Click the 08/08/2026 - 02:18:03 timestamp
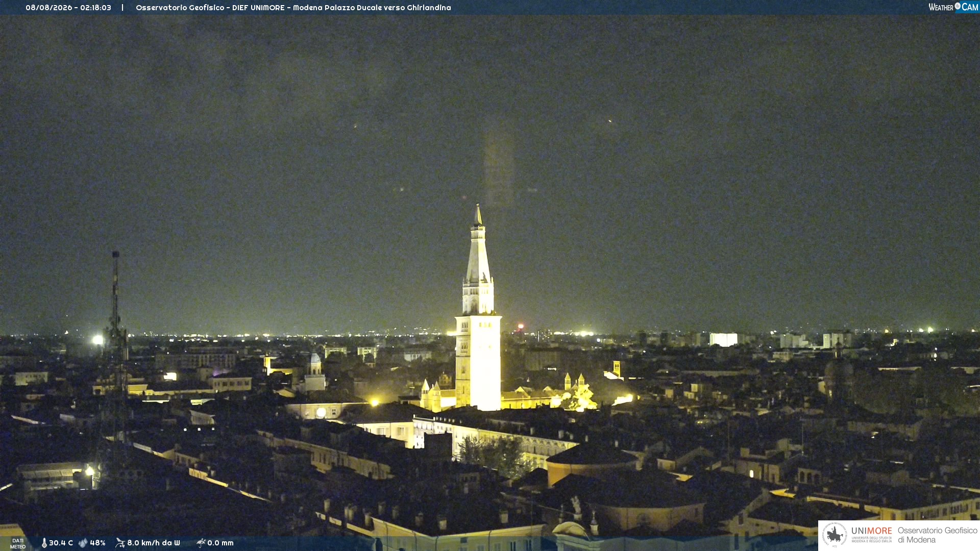The width and height of the screenshot is (980, 551). tap(68, 8)
